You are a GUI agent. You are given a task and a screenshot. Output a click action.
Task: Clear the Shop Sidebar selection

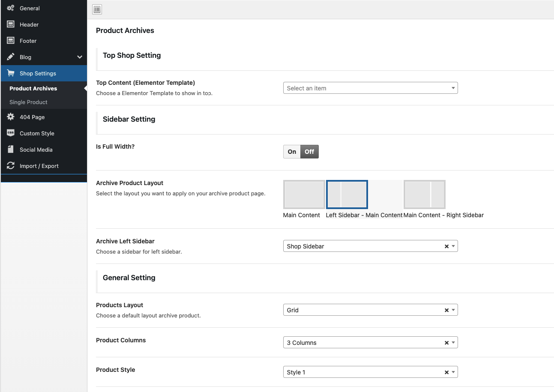(x=446, y=246)
